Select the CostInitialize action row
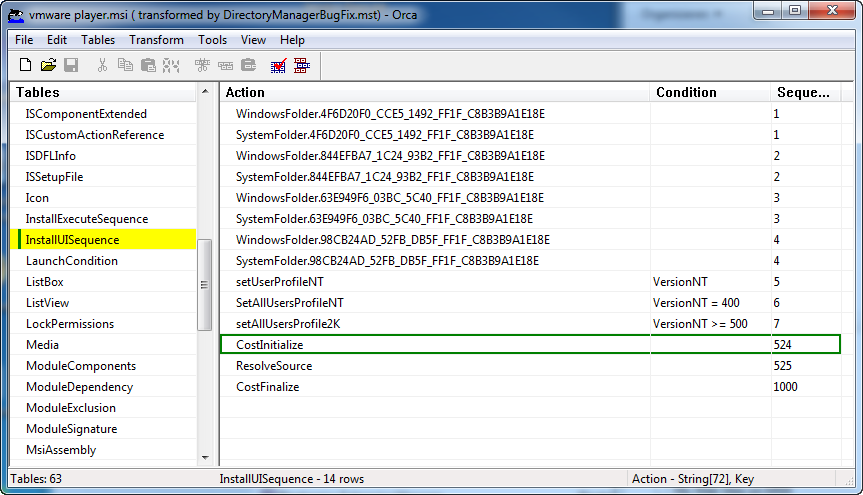The image size is (863, 495). point(531,345)
